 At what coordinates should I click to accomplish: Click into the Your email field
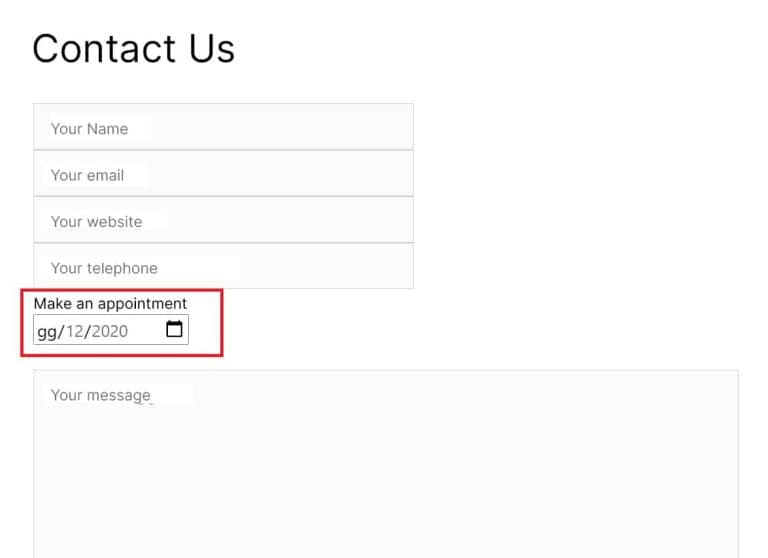coord(223,173)
